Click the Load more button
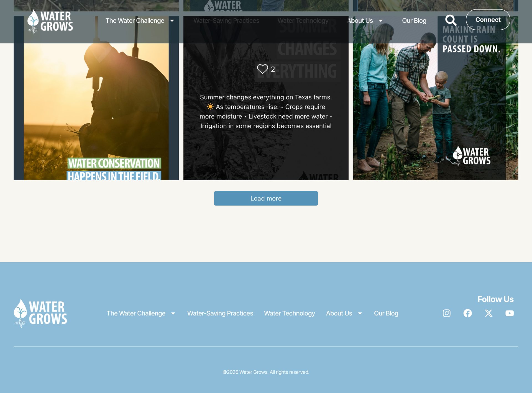 coord(266,198)
